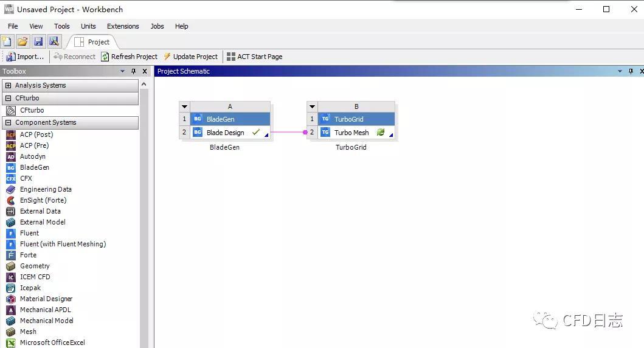Viewport: 644px width, 348px height.
Task: Click the BladeGen system name label
Action: tap(224, 147)
